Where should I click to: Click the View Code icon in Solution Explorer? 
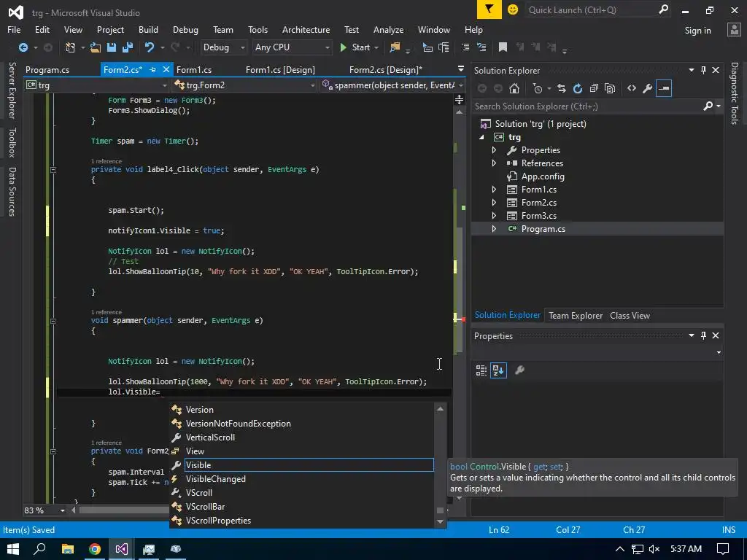[x=632, y=88]
